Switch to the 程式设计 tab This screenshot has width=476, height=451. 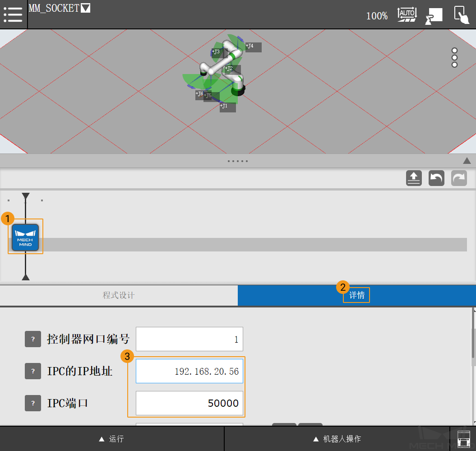pos(119,295)
